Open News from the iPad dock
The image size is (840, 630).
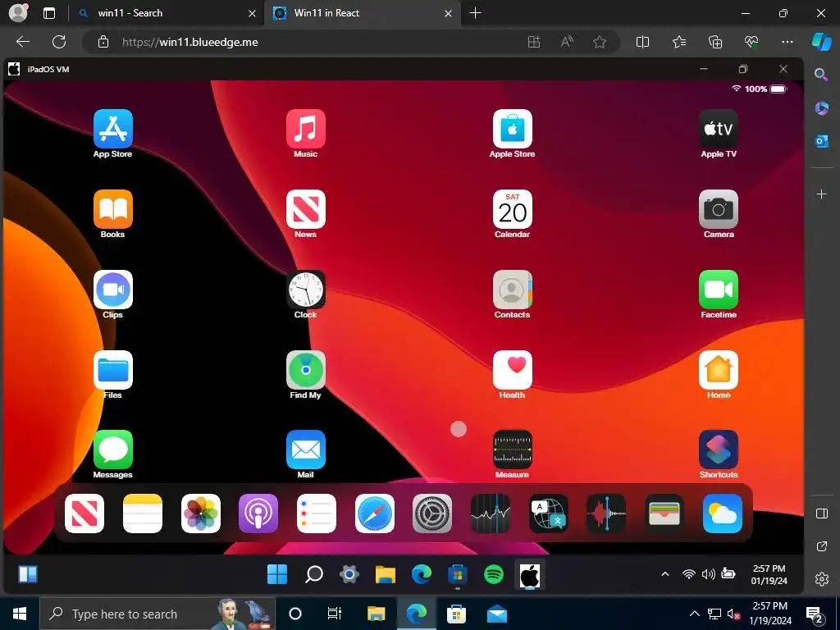coord(84,514)
